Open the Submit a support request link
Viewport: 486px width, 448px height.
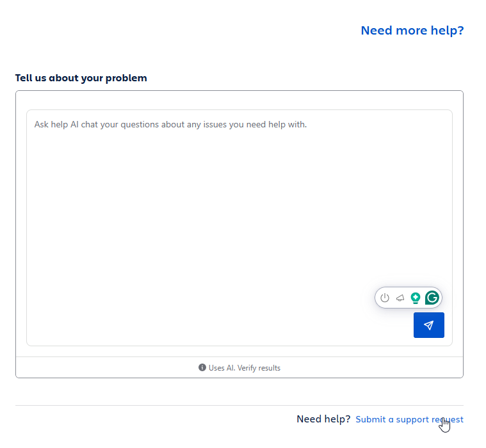tap(409, 419)
